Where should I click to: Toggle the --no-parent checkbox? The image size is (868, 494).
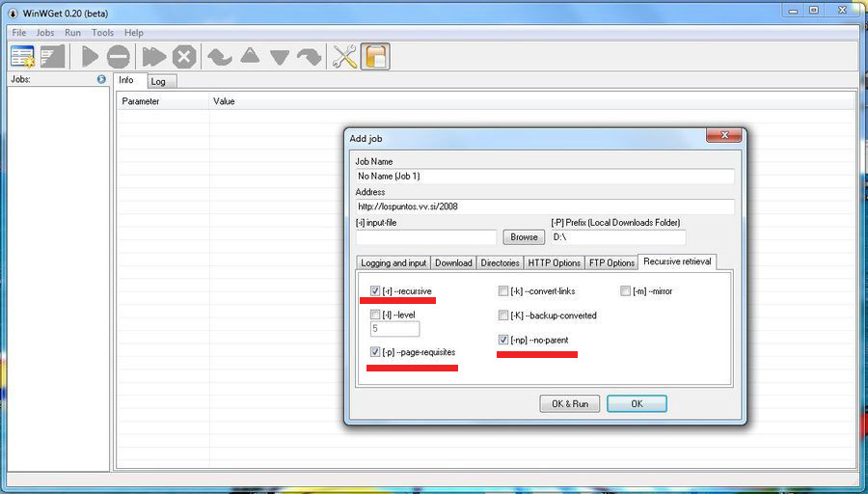503,340
